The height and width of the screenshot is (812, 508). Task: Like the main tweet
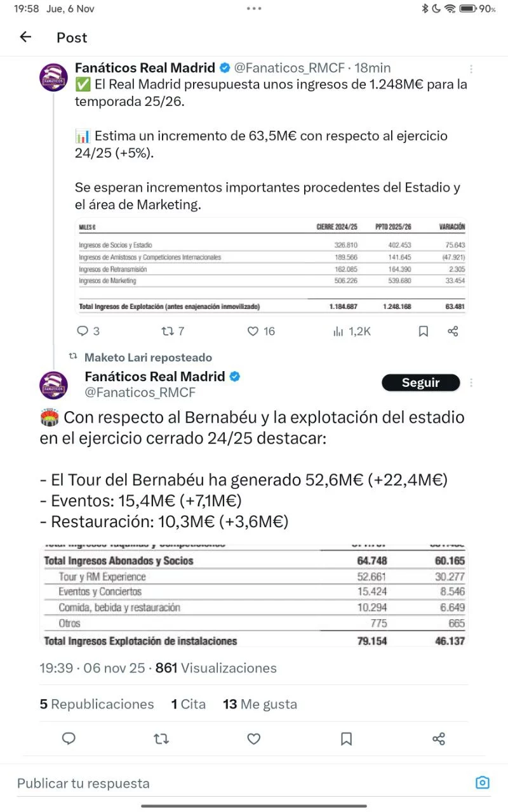coord(254,738)
